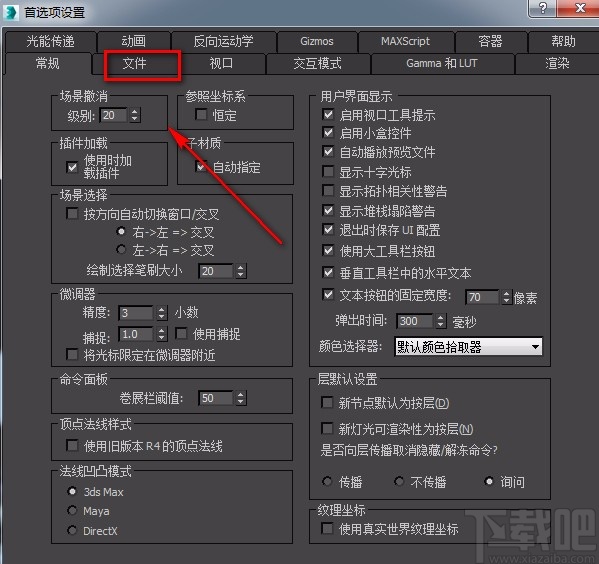Click the 场景撤消 级别 input field
The width and height of the screenshot is (599, 564).
113,115
